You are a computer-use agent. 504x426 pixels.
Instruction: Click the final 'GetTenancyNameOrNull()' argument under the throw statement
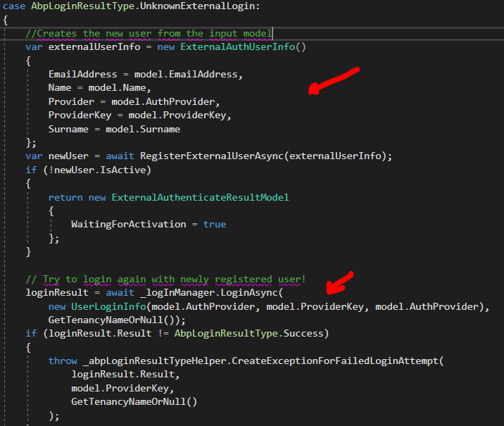[134, 402]
